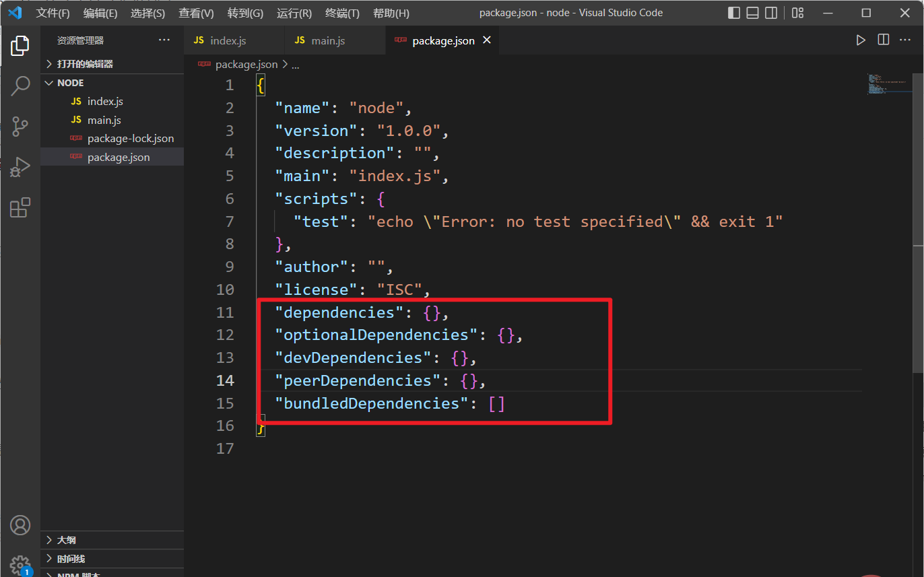Open the Search view icon
The width and height of the screenshot is (924, 577).
[20, 86]
